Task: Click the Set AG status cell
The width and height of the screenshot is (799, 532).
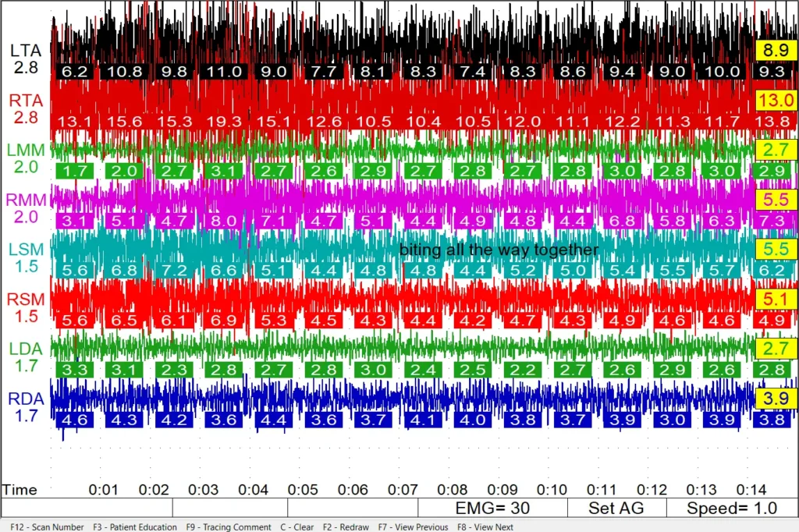Action: [x=616, y=508]
